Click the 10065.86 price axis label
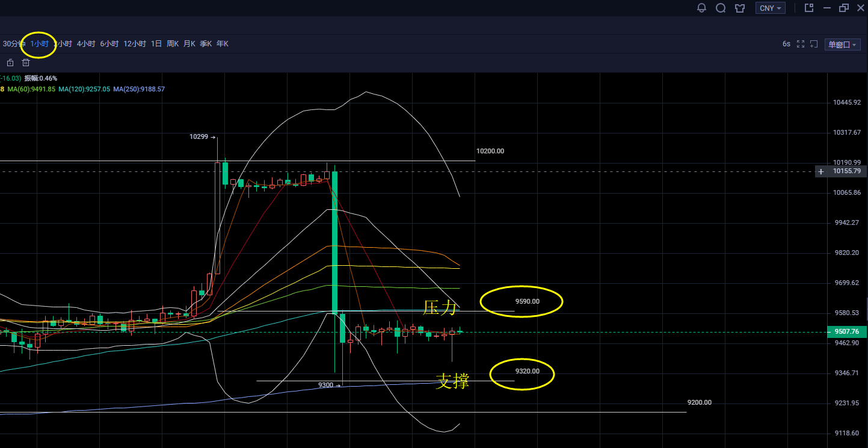Screen dimensions: 868x448 (848, 192)
